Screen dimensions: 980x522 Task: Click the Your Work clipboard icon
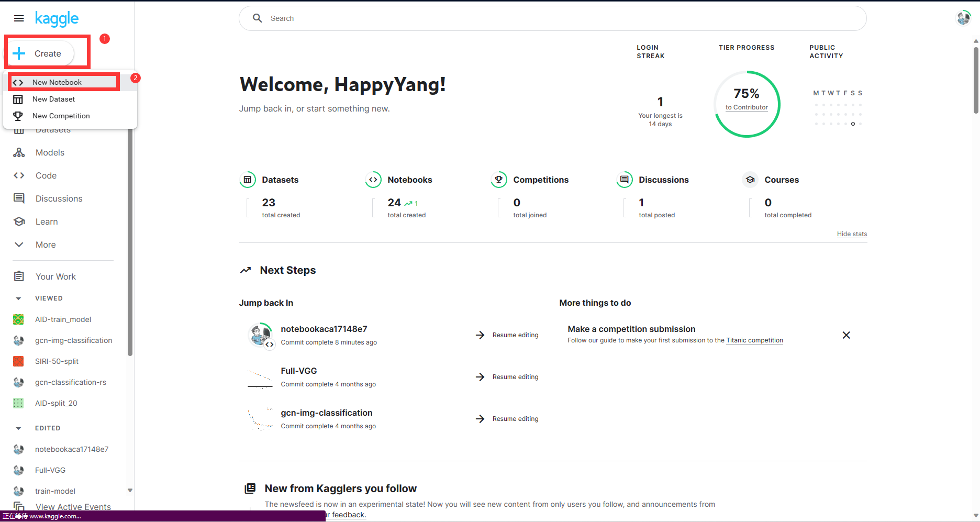tap(19, 276)
